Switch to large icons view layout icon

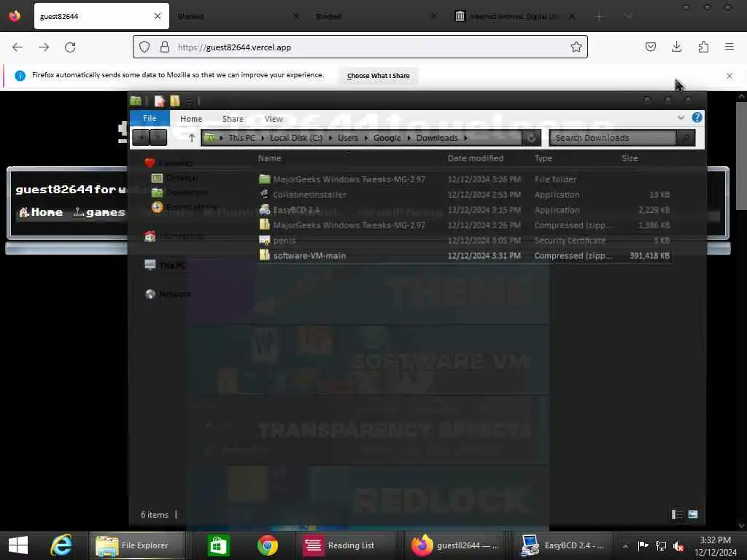click(693, 514)
